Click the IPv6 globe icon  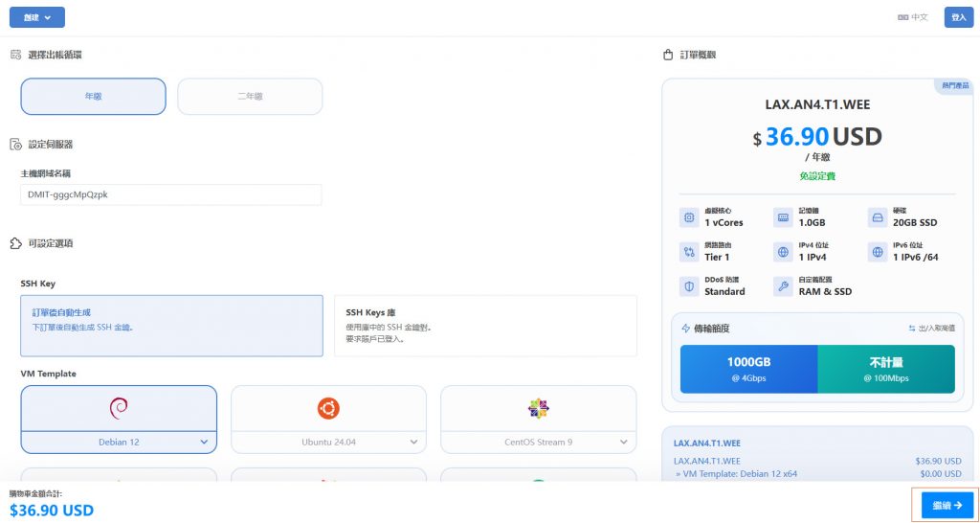pyautogui.click(x=878, y=252)
